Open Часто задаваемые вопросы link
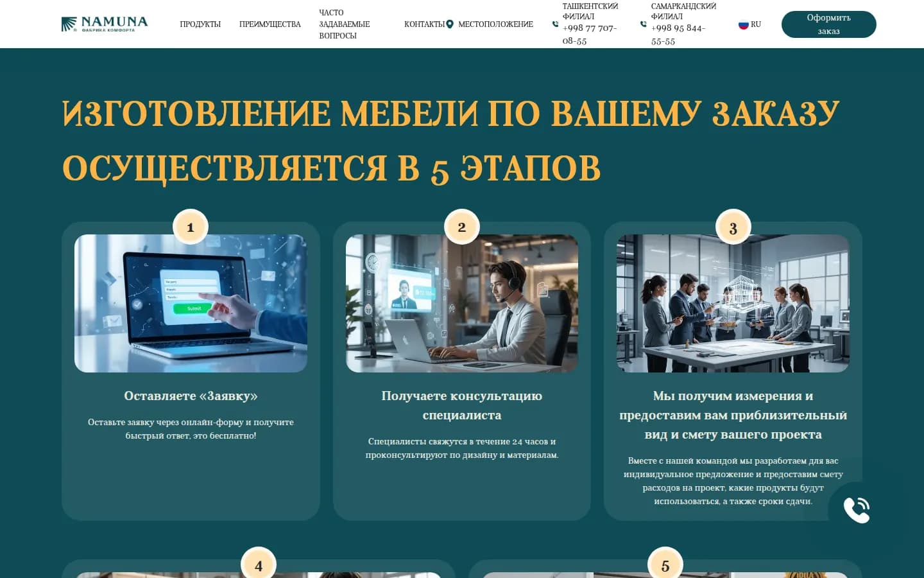Image resolution: width=924 pixels, height=578 pixels. point(345,24)
